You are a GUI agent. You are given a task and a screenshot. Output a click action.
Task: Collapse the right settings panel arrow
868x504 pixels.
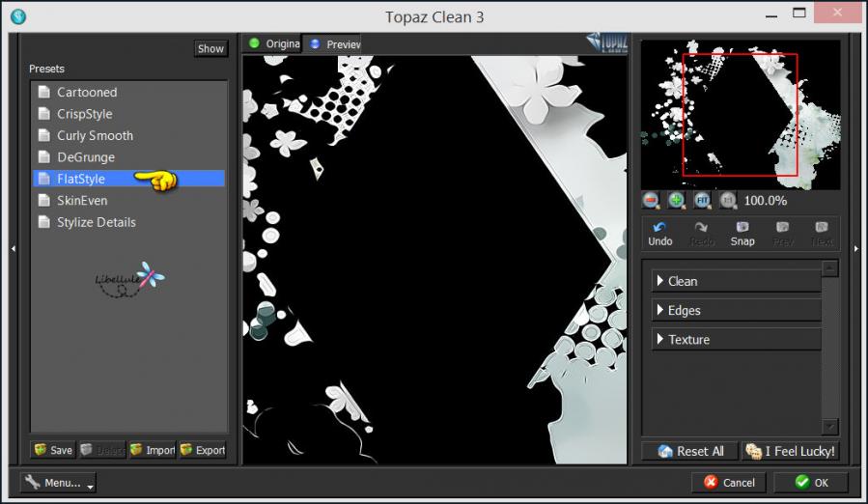[x=855, y=249]
